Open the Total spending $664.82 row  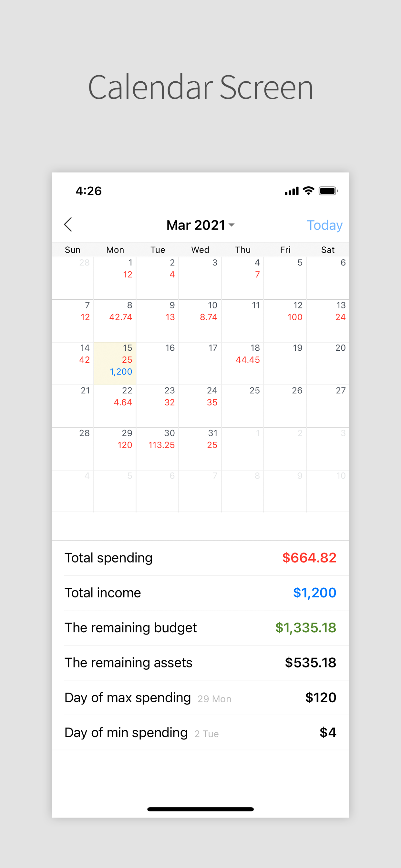(x=200, y=558)
